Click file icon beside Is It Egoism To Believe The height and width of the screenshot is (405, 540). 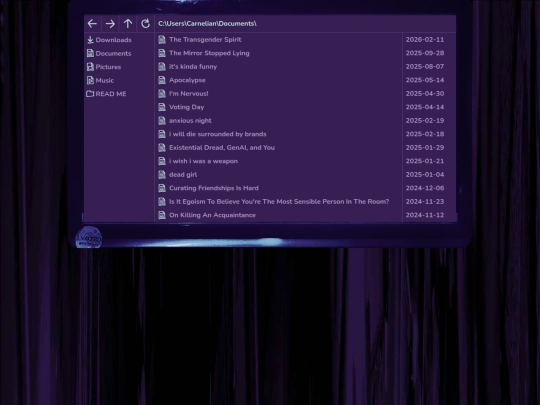point(162,201)
